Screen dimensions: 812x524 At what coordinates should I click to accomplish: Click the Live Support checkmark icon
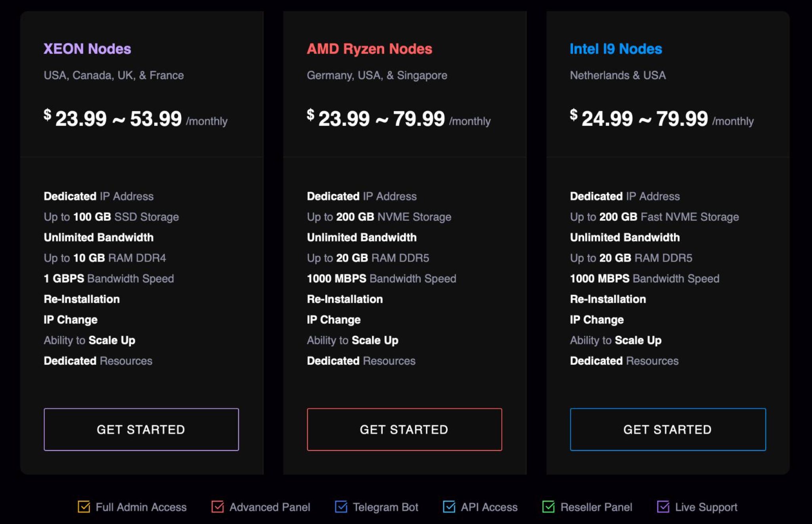(663, 507)
